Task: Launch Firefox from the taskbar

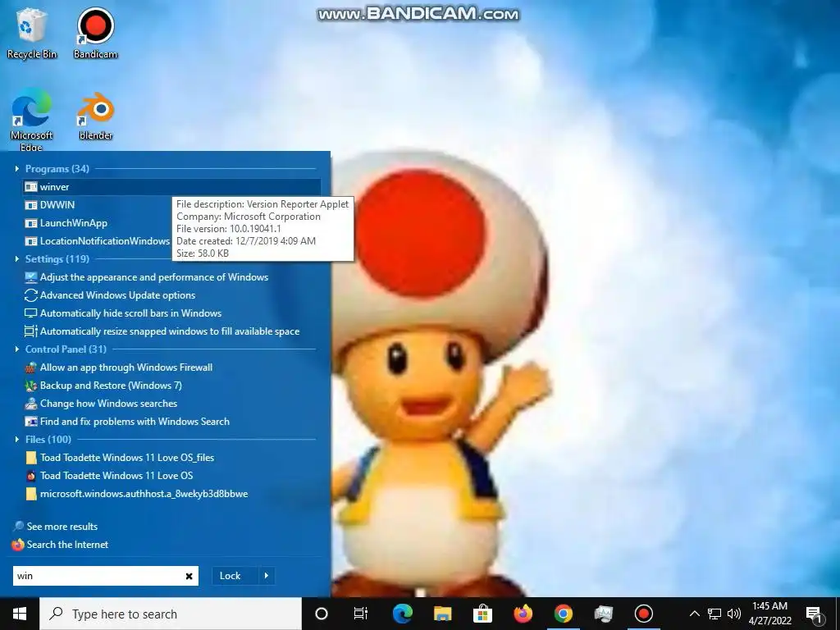Action: click(523, 614)
